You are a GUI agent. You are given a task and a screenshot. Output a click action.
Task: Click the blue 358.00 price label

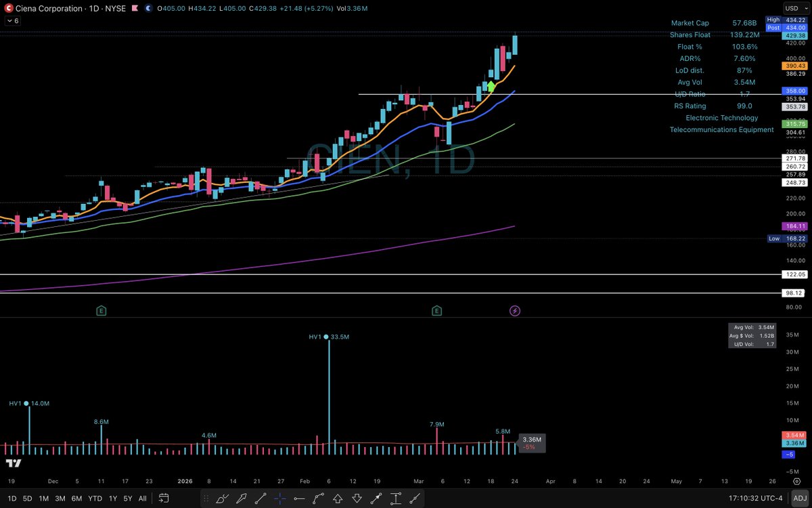[794, 90]
